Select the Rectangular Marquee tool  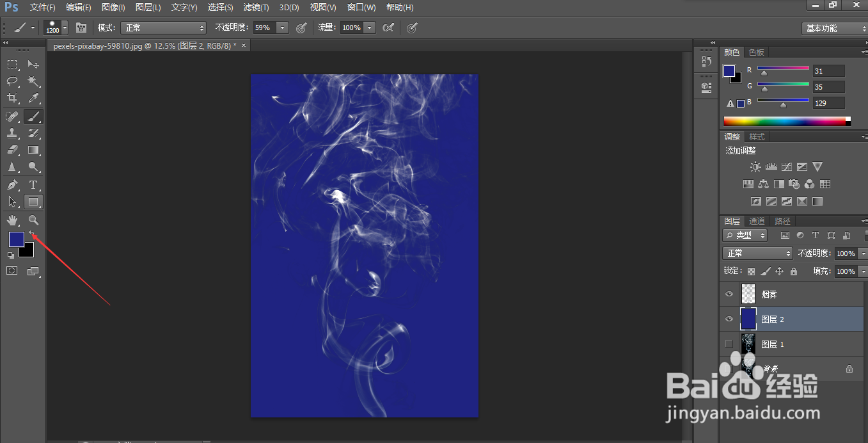pyautogui.click(x=12, y=65)
